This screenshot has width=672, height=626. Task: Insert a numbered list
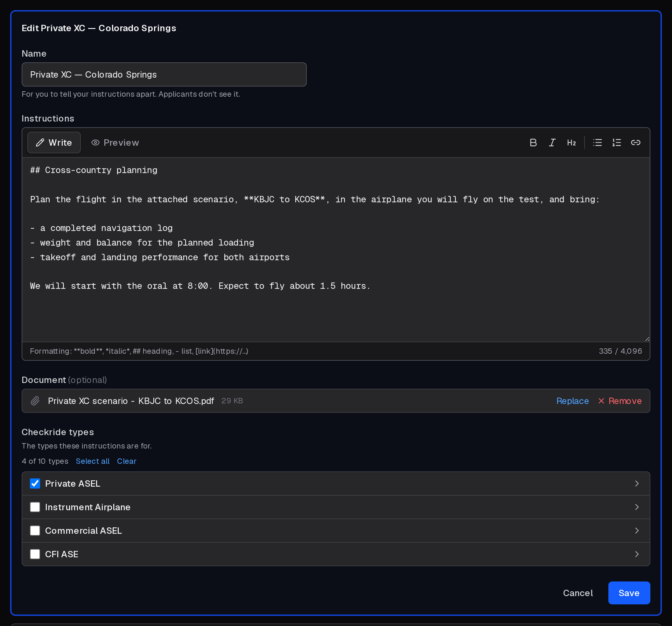617,143
